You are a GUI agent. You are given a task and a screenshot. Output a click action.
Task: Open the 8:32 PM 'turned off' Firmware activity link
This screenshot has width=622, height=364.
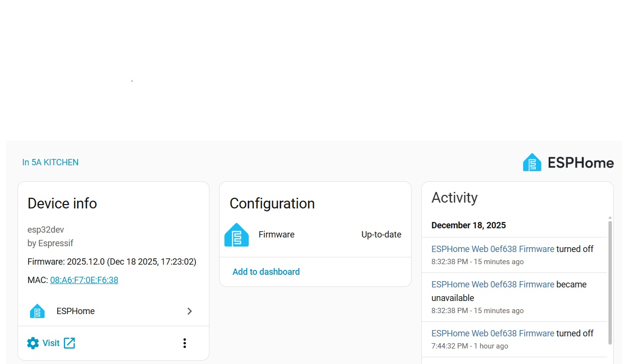(493, 249)
